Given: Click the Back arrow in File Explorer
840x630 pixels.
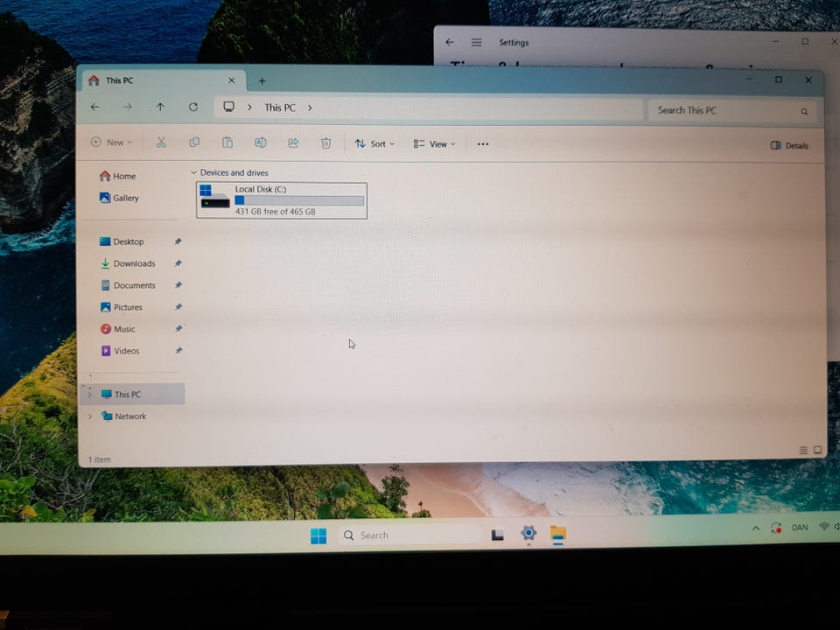Looking at the screenshot, I should [x=94, y=107].
